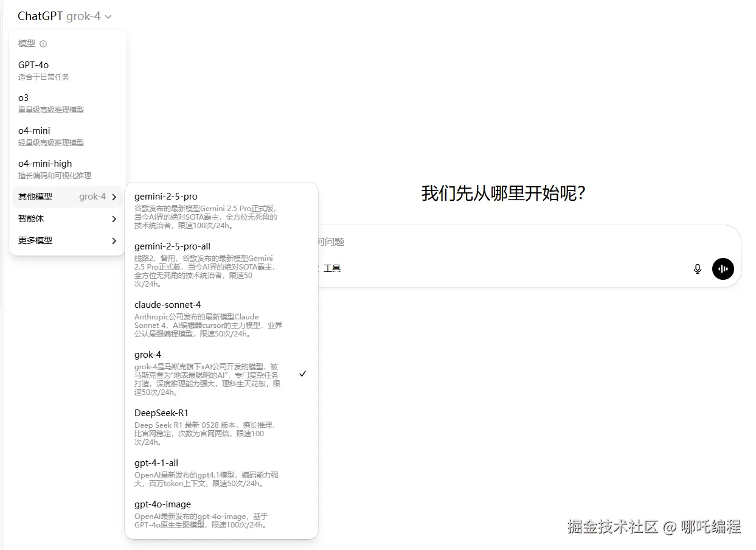Select the GPT-4o model
Viewport: 756px width, 550px height.
click(67, 71)
